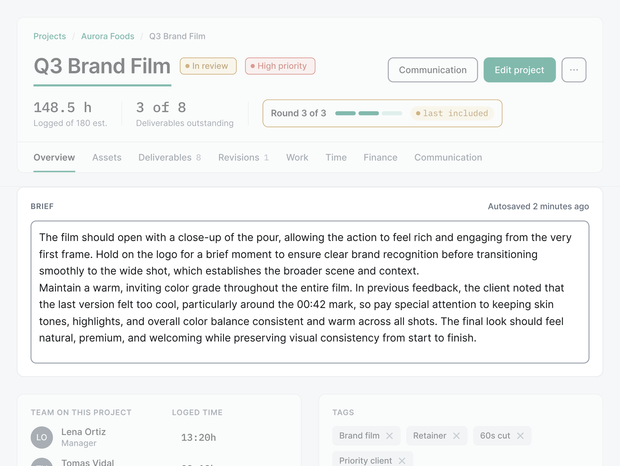
Task: Click the Logged of 180 est. label
Action: pyautogui.click(x=70, y=123)
